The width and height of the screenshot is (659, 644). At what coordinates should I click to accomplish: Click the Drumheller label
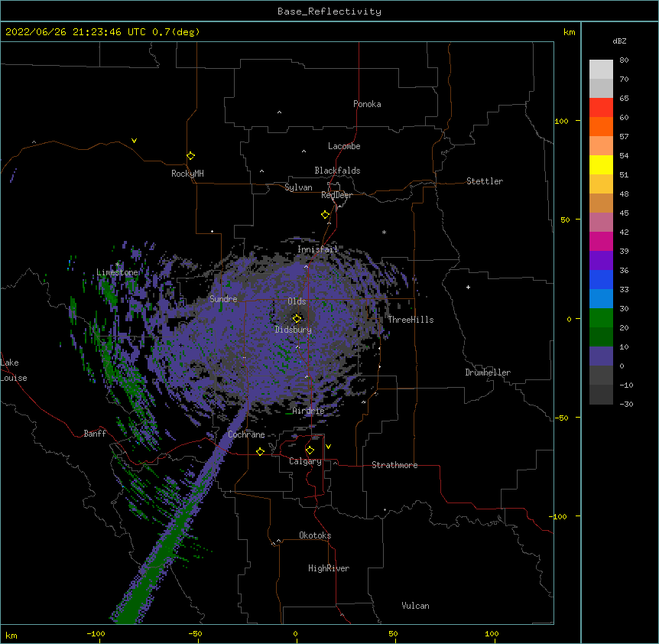coord(488,372)
